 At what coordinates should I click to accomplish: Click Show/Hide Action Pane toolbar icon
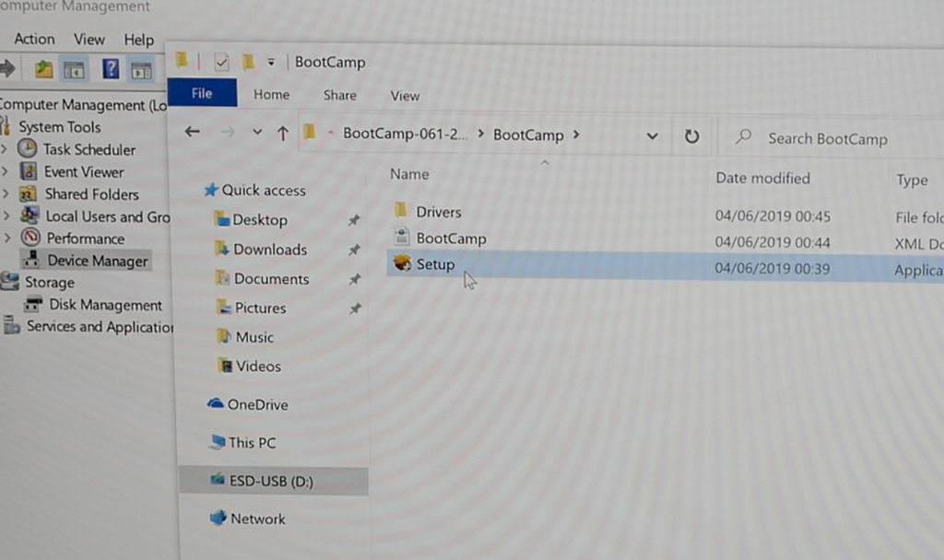point(141,71)
